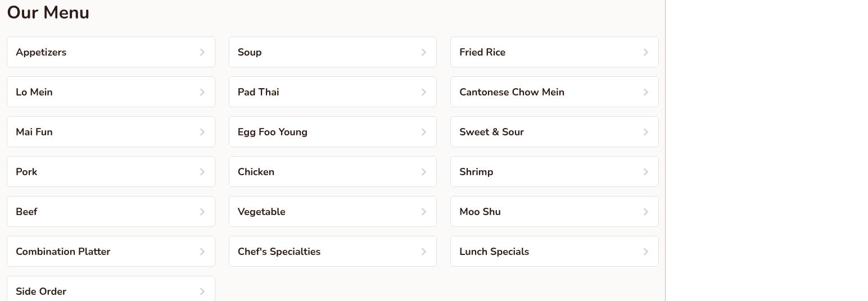868x301 pixels.
Task: Click the chevron icon in Fried Rice row
Action: tap(646, 52)
